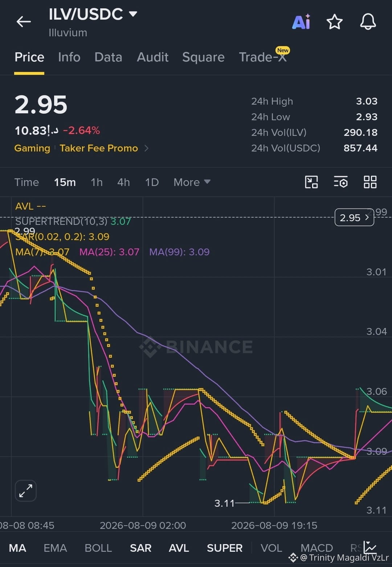Toggle AVL indicator

[x=179, y=548]
